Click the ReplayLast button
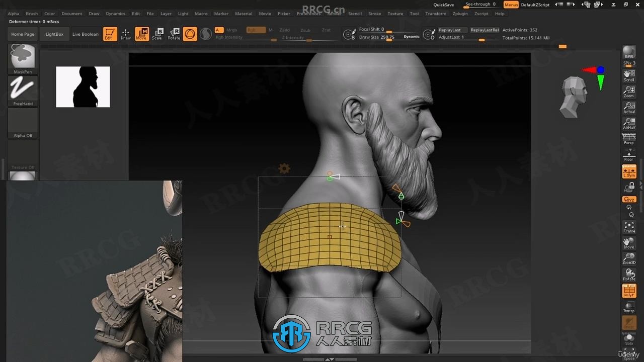 [x=451, y=30]
